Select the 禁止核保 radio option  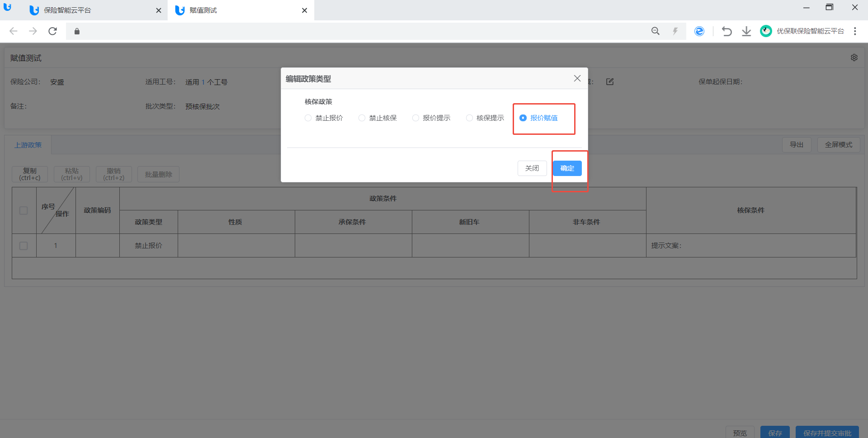click(x=377, y=118)
